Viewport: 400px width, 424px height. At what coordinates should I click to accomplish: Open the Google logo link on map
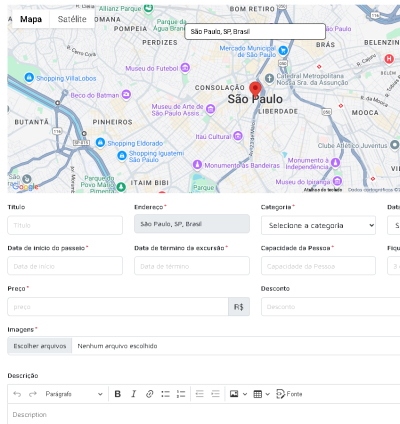pos(25,187)
